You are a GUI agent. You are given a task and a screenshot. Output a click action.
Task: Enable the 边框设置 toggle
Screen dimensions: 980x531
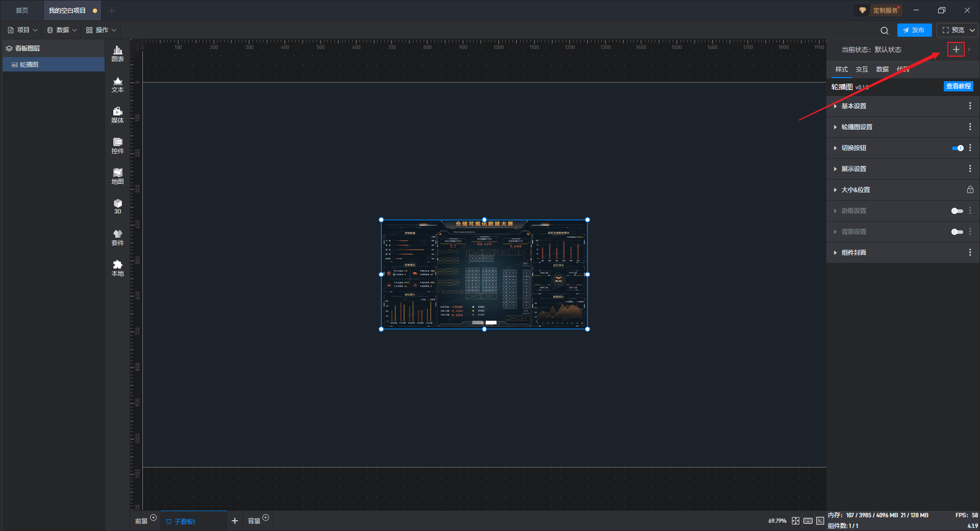957,211
